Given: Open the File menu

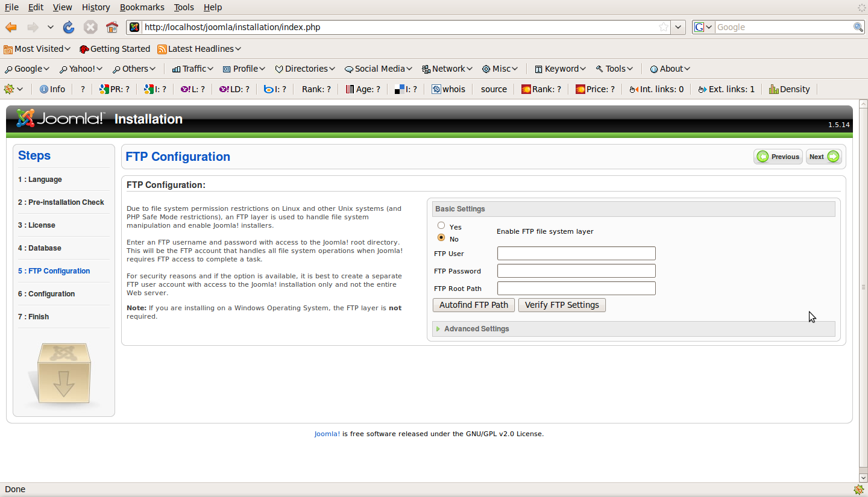Looking at the screenshot, I should tap(11, 7).
